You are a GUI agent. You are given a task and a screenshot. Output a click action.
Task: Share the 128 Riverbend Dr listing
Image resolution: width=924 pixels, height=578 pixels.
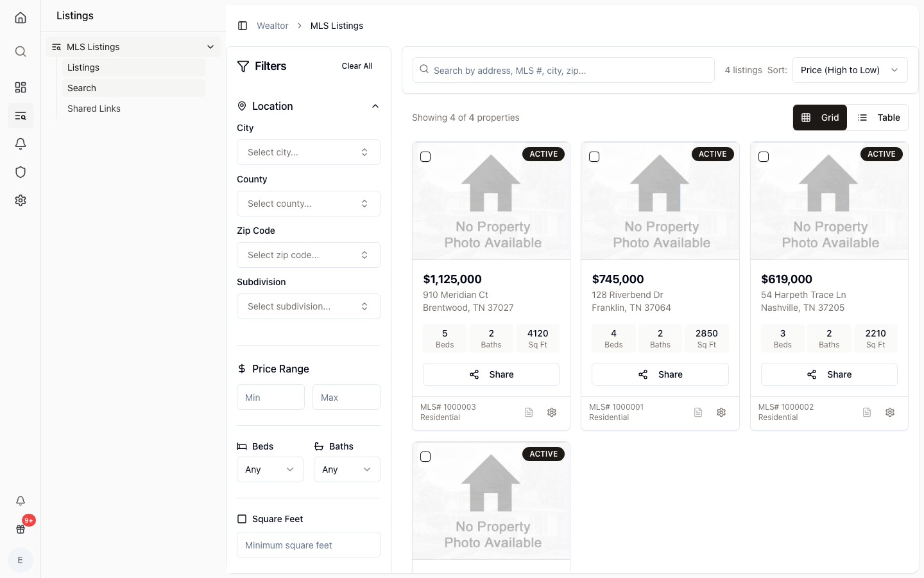(x=660, y=374)
